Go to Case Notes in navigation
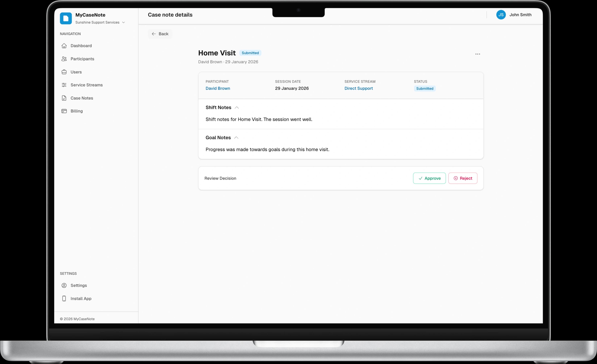597x364 pixels. (82, 98)
